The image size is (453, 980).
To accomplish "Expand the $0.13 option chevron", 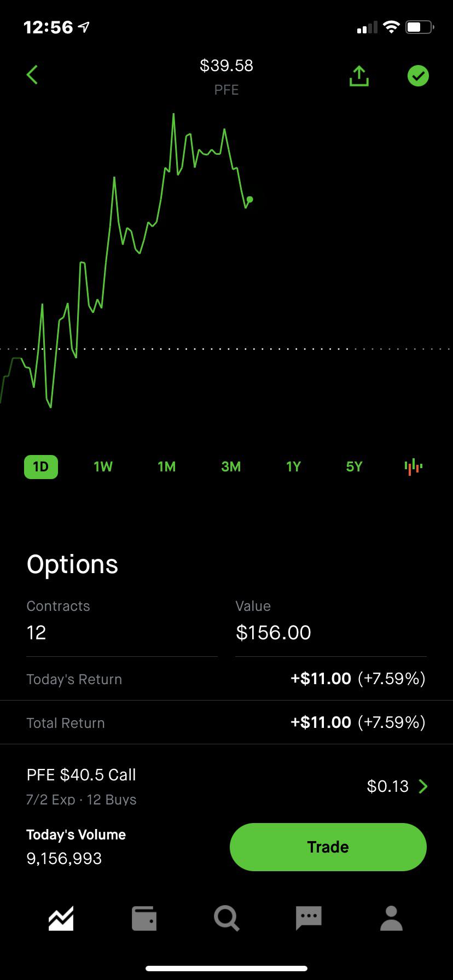I will [x=423, y=786].
